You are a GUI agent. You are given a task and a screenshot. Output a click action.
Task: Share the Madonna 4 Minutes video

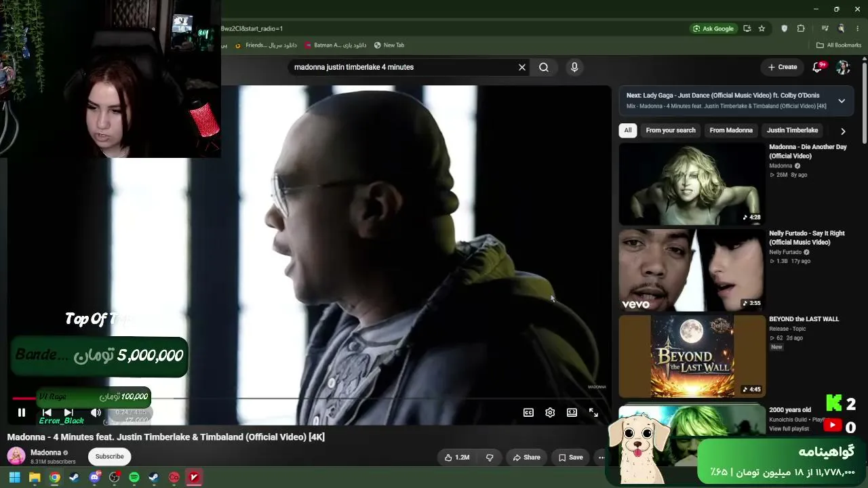tap(526, 457)
